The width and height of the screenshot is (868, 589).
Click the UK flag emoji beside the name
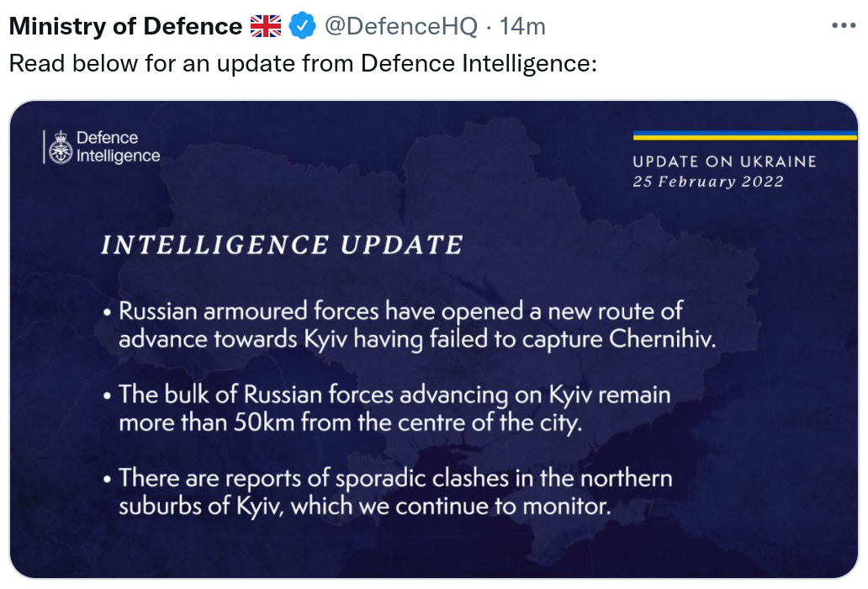coord(266,27)
